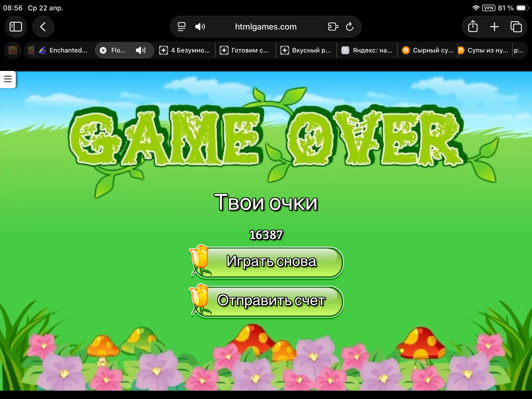
Task: Open a new tab with plus
Action: [494, 27]
